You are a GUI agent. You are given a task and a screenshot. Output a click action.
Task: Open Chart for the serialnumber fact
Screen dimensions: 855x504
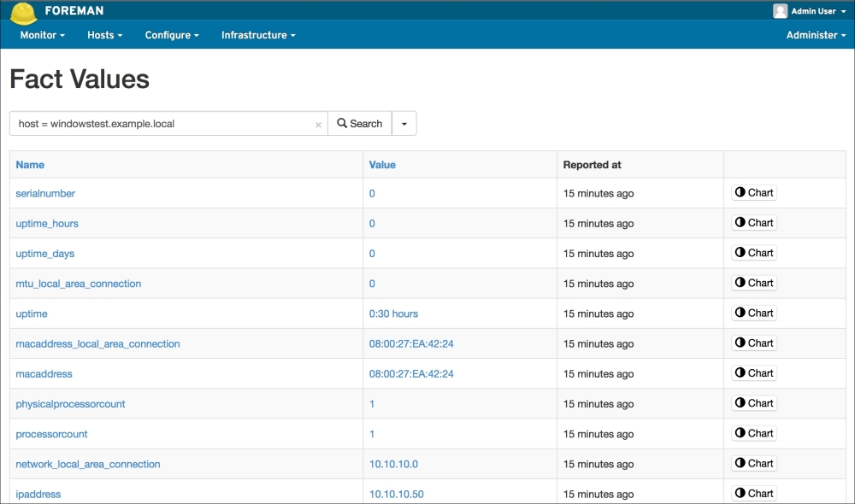click(754, 193)
